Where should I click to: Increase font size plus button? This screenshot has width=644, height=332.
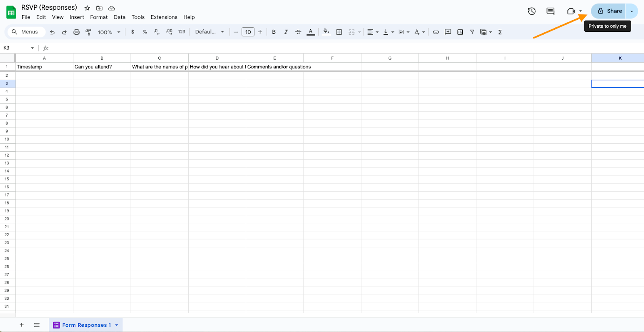tap(260, 32)
